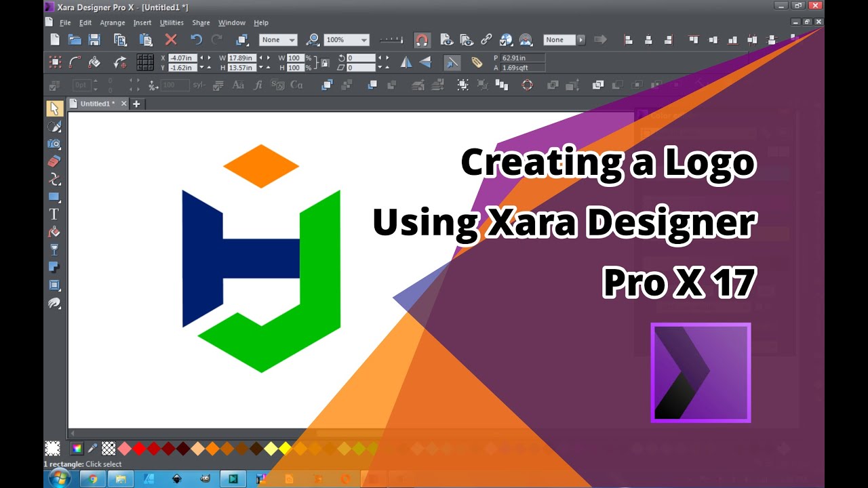The width and height of the screenshot is (868, 488).
Task: Click the flip horizontal triangle icon
Action: 406,62
